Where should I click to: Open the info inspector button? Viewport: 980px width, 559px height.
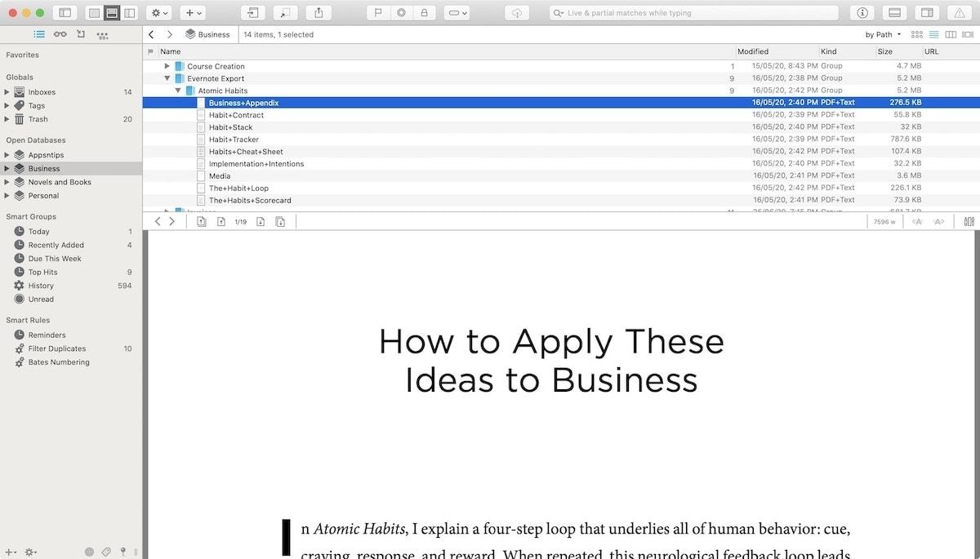coord(862,13)
